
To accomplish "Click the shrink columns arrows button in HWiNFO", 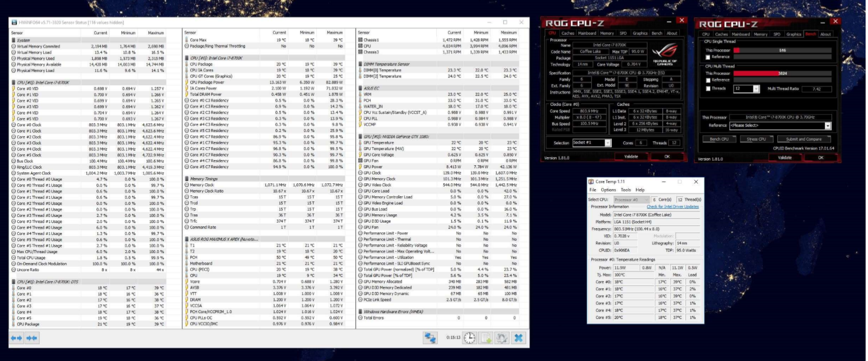I will coord(32,338).
